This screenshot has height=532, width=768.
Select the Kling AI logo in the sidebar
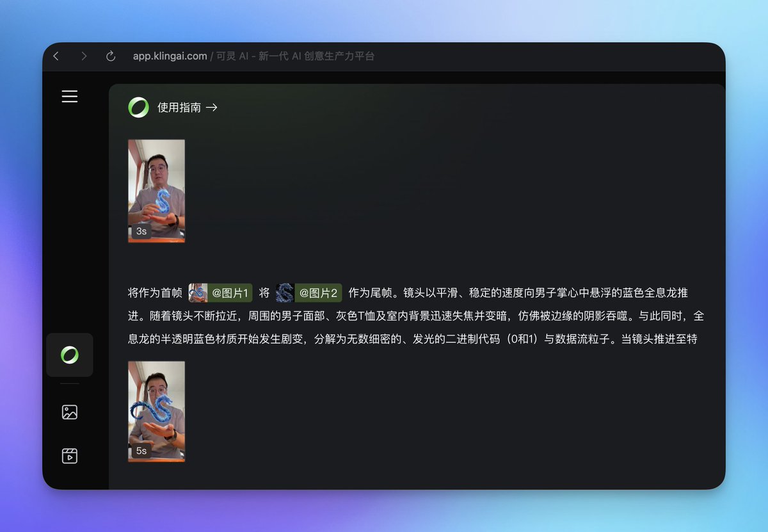(70, 355)
